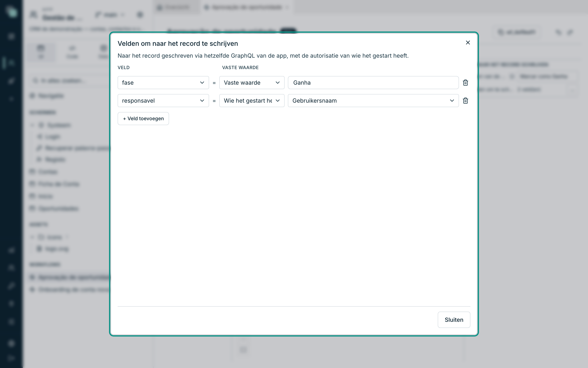The image size is (588, 368).
Task: Focus the Ganha value input field
Action: coord(373,83)
